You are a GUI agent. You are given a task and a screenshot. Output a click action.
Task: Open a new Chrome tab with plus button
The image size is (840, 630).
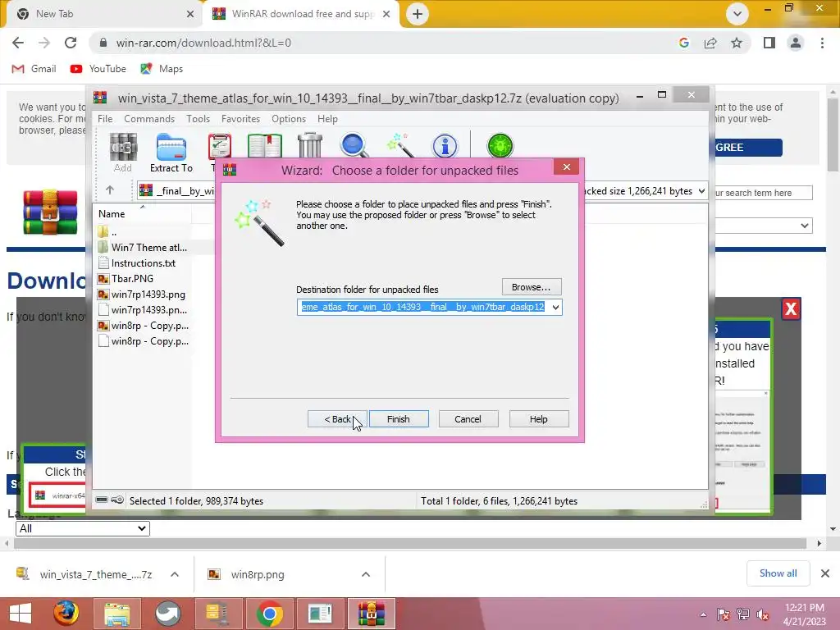point(418,14)
